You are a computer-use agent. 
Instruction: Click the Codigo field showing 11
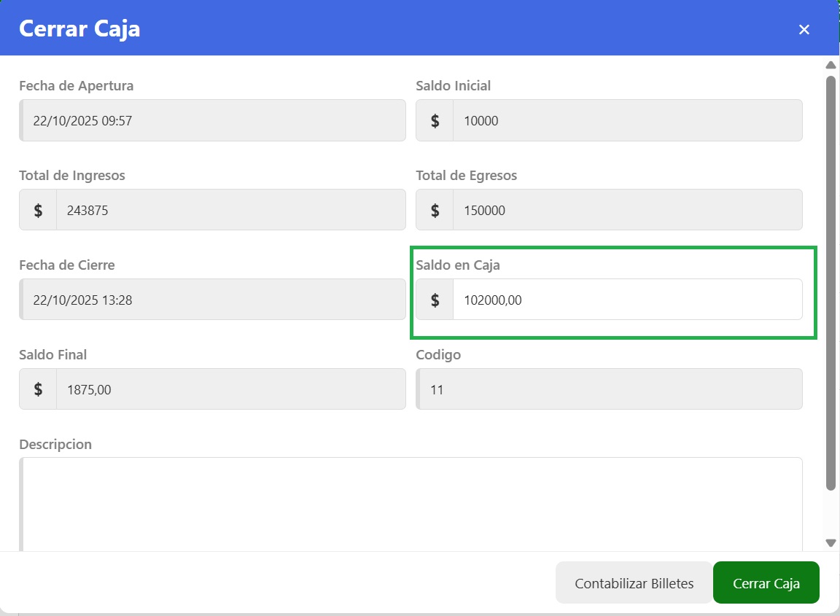click(x=610, y=389)
